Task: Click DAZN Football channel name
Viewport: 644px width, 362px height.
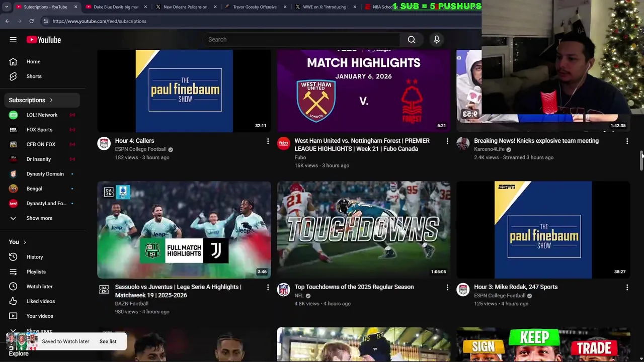Action: [x=132, y=304]
